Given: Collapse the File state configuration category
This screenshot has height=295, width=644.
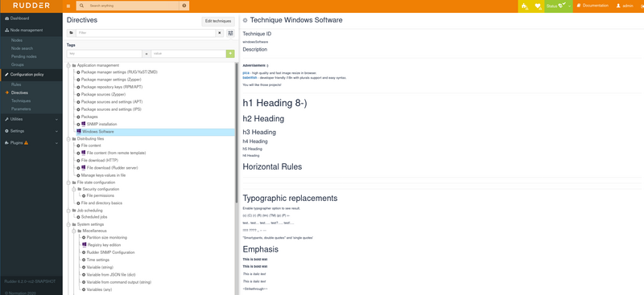Looking at the screenshot, I should click(x=68, y=182).
